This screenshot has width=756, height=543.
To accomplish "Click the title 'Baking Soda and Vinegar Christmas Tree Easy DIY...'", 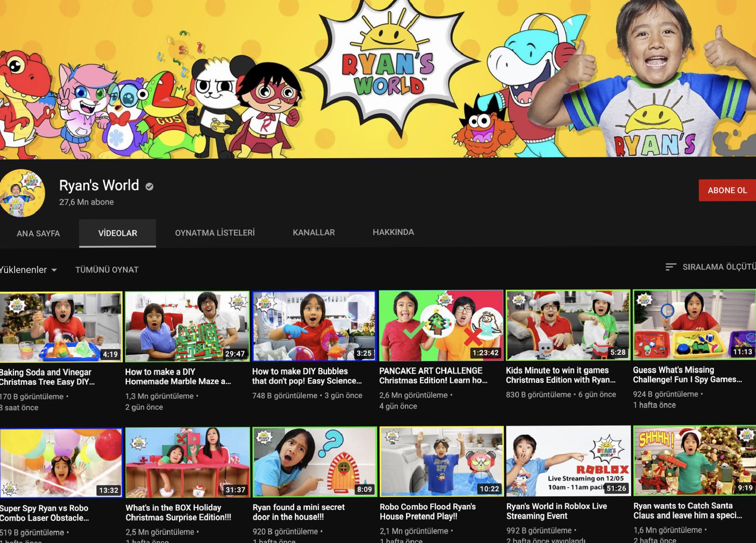I will [x=47, y=377].
